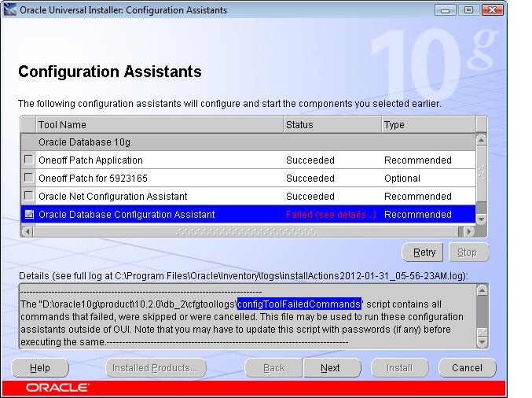Click the tool table's scroll left arrow
Viewport: 532px width, 398px height.
tap(28, 232)
